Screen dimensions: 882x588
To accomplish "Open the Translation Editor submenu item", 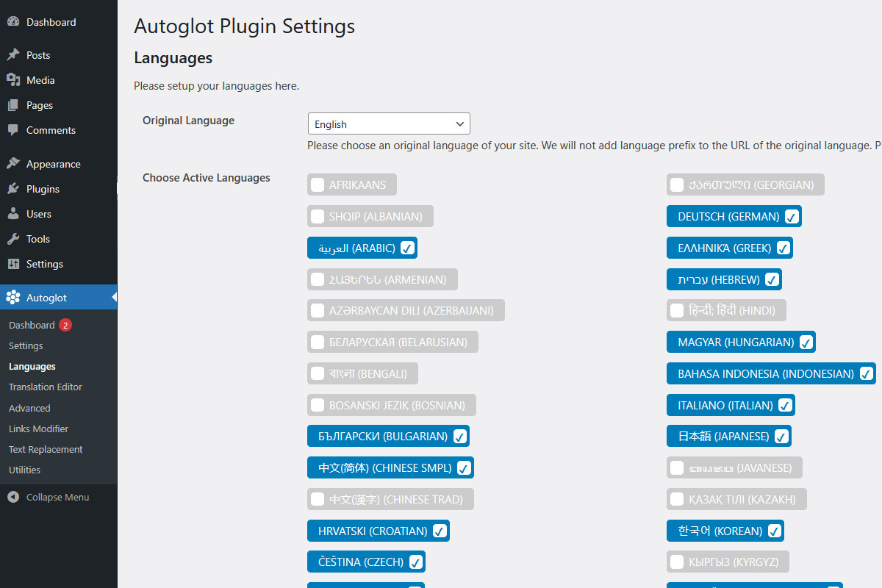I will [46, 387].
